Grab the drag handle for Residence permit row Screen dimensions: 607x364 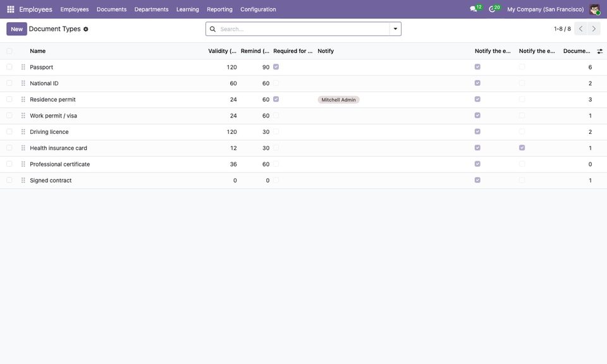pos(23,99)
